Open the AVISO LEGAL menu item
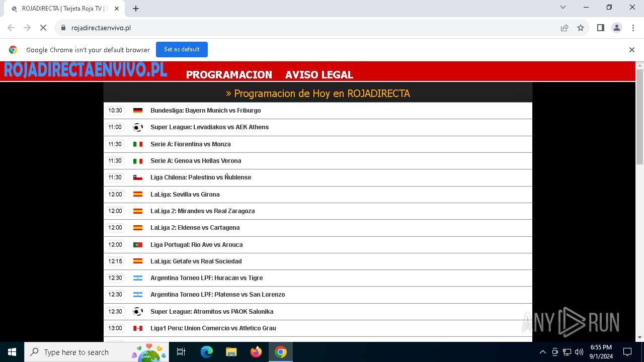This screenshot has height=362, width=644. pyautogui.click(x=319, y=74)
